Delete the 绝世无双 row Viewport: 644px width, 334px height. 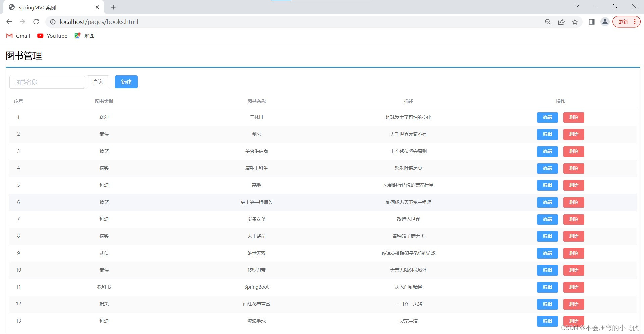(574, 253)
